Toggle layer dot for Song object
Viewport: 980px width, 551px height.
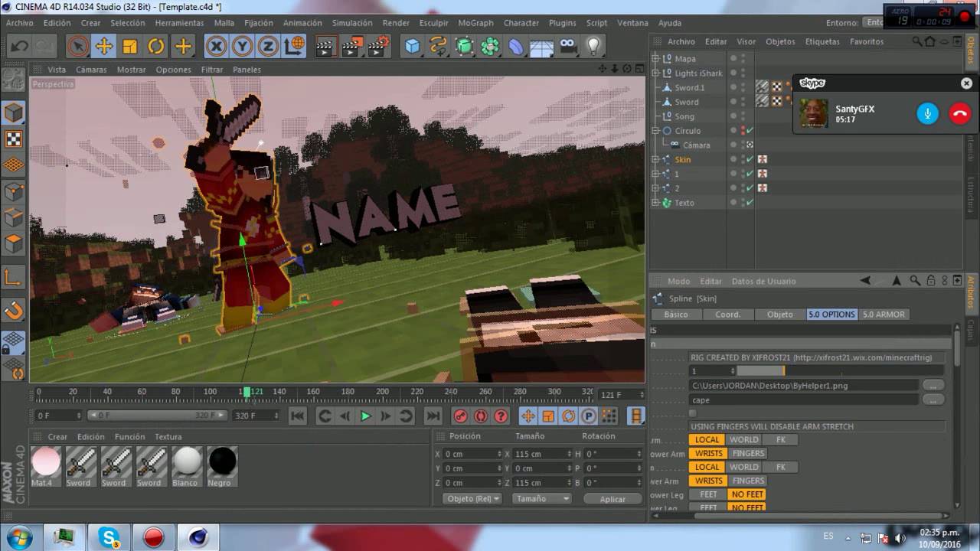pyautogui.click(x=733, y=116)
